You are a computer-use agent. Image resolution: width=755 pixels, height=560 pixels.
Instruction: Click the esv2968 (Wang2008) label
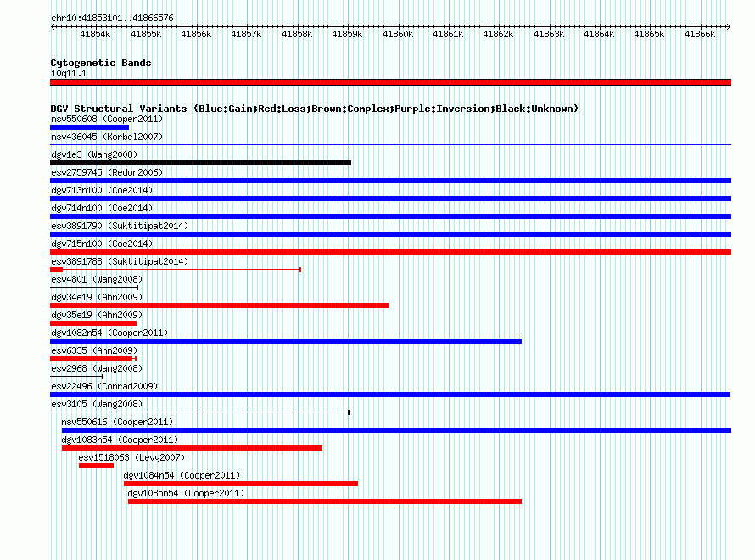[x=97, y=368]
